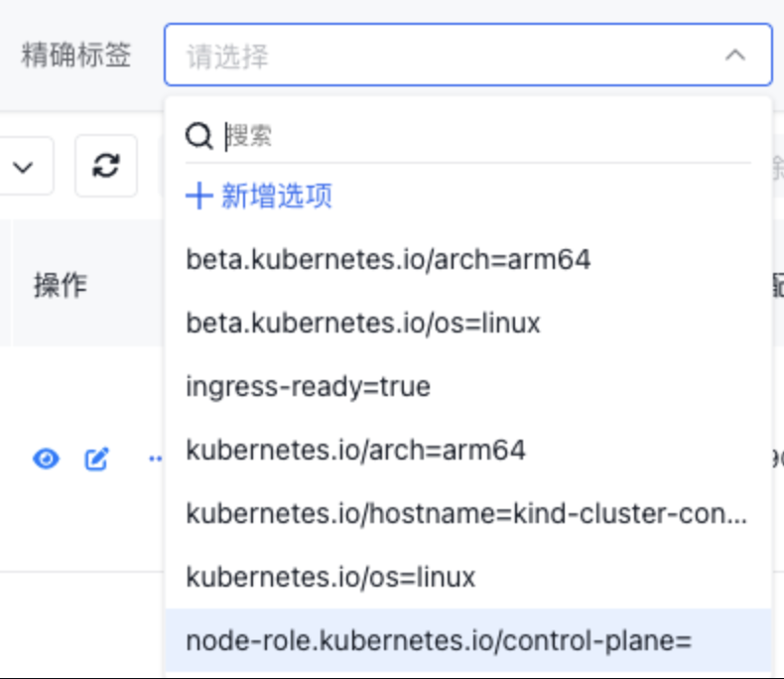
Task: Collapse the dropdown using the up chevron
Action: [x=734, y=56]
